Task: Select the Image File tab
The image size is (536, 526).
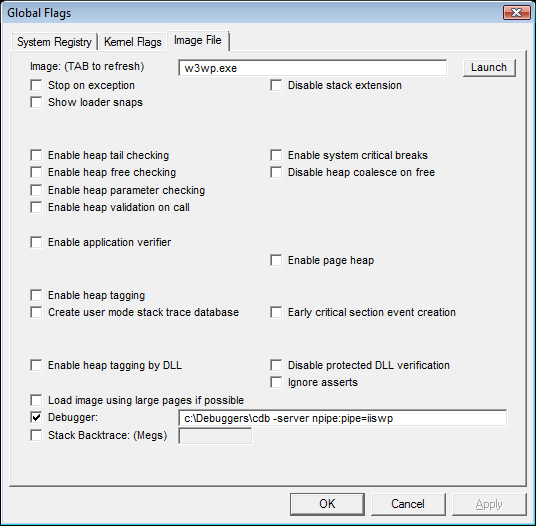Action: pos(198,40)
